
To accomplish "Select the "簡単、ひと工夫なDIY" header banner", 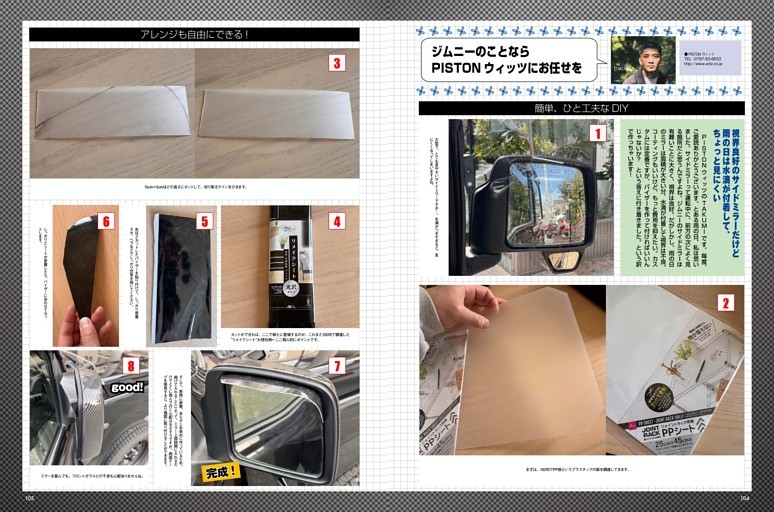I will 581,108.
